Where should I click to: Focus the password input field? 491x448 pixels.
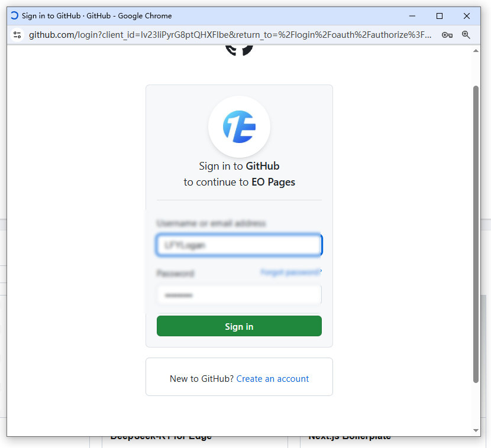(x=239, y=295)
